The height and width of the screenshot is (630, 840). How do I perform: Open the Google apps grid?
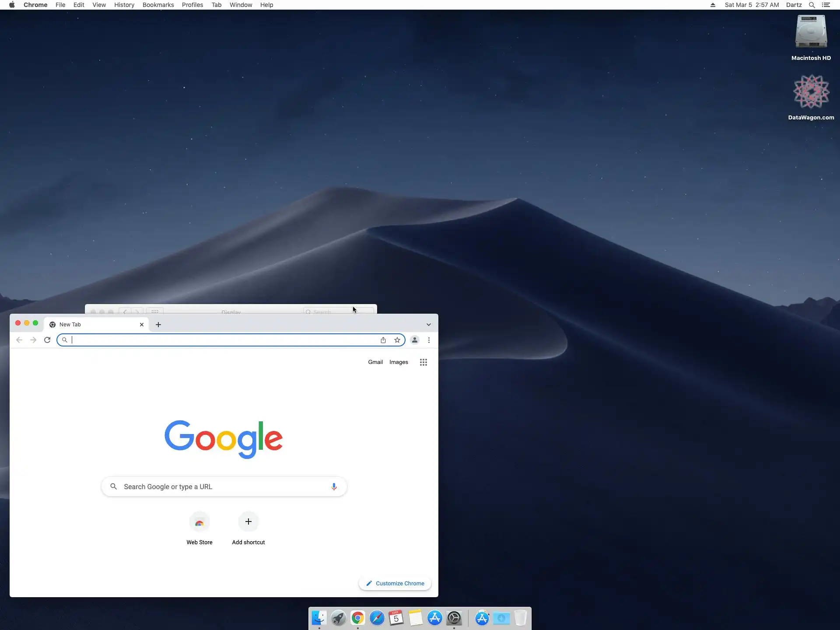pos(423,362)
